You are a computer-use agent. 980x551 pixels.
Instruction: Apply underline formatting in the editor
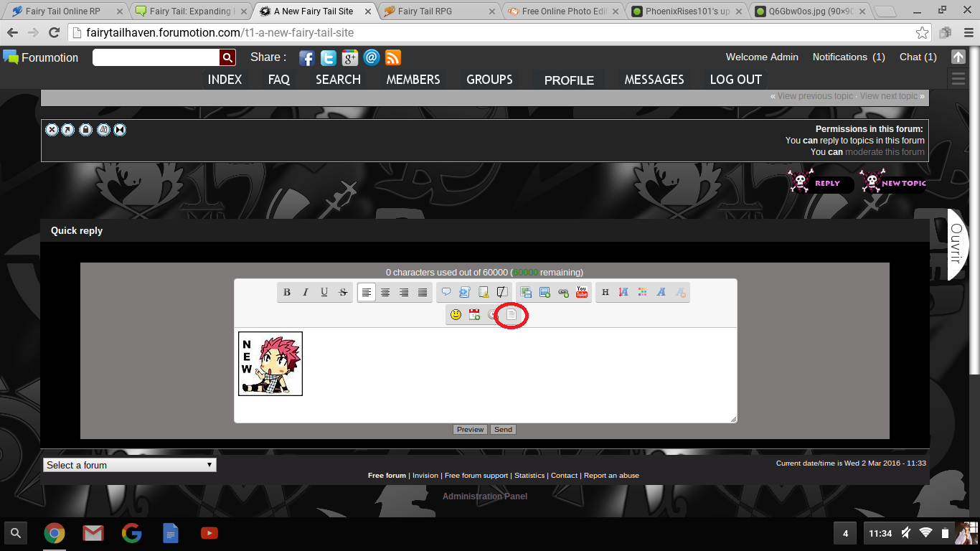324,292
